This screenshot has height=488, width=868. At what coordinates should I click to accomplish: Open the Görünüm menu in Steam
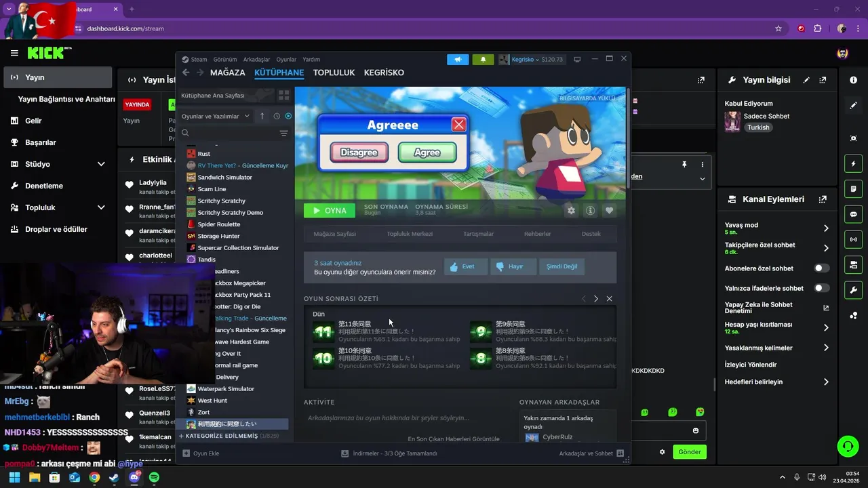225,60
